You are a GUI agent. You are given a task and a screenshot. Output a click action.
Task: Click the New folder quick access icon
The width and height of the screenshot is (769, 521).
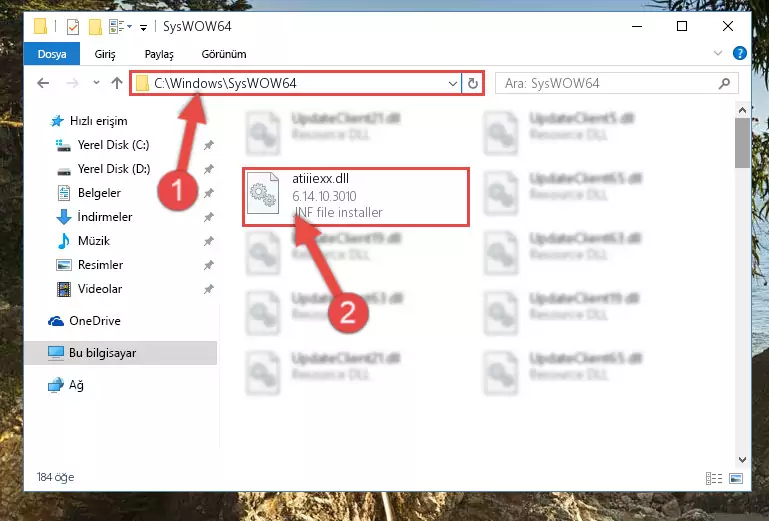tap(95, 27)
